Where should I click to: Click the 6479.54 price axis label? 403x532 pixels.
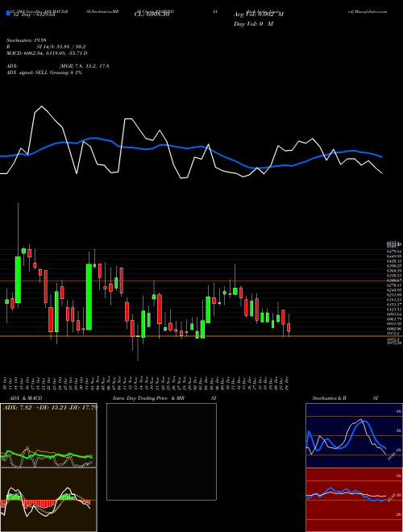394,251
